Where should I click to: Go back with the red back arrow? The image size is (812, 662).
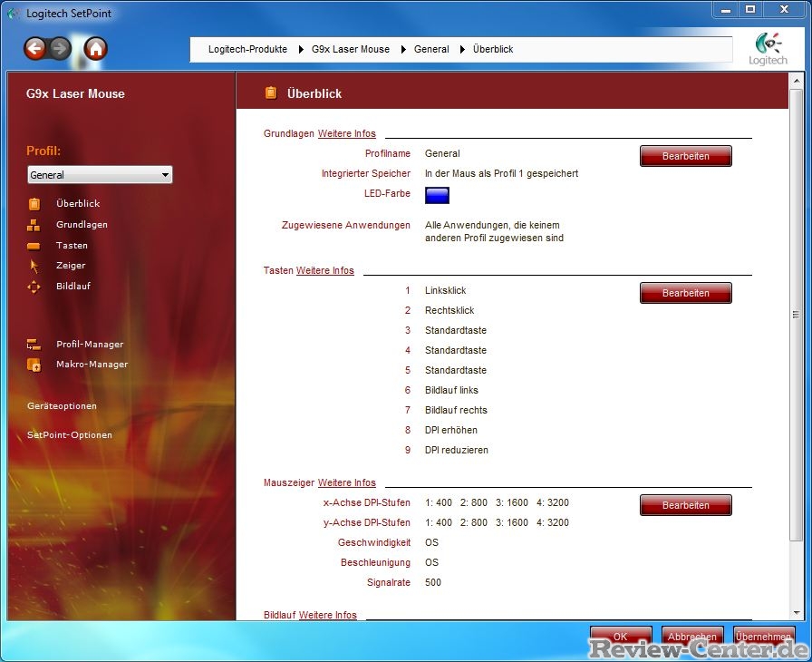tap(34, 49)
